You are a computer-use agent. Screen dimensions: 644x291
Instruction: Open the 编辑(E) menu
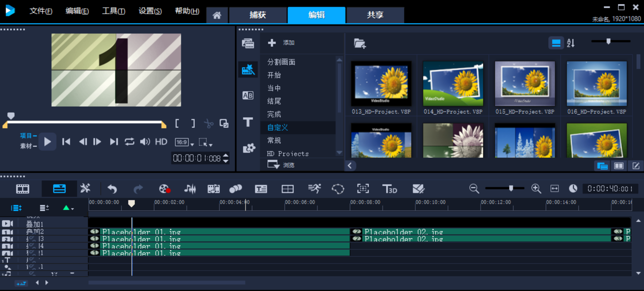pos(77,11)
